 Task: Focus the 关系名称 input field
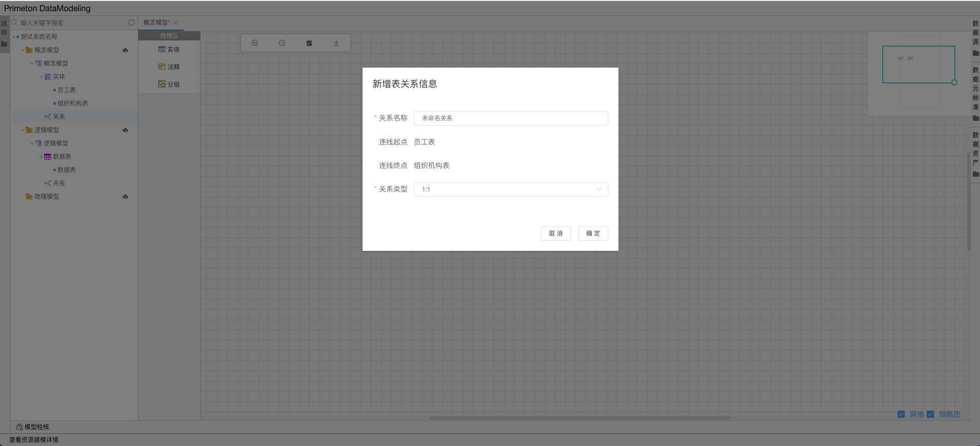coord(511,118)
